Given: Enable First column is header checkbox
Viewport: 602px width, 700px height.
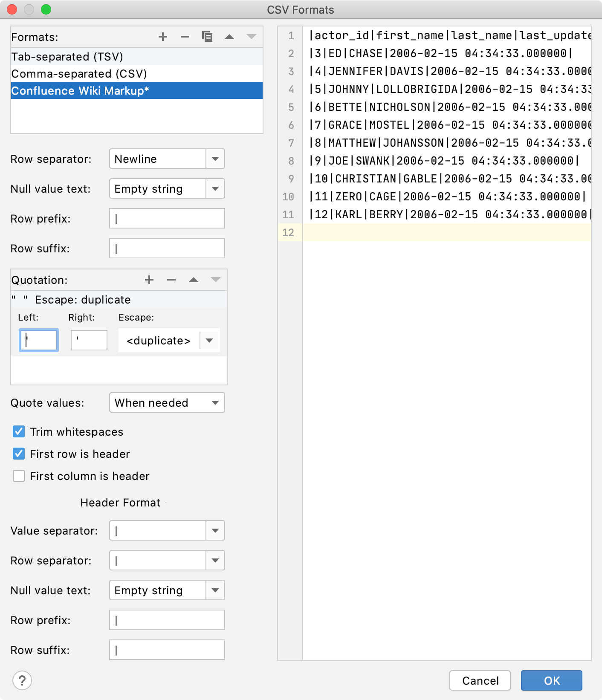Looking at the screenshot, I should 19,476.
